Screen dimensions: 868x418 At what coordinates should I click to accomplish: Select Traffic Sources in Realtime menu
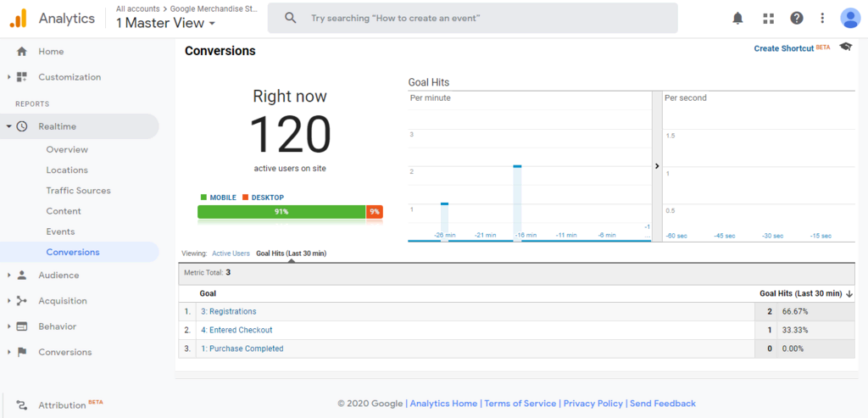click(x=78, y=191)
